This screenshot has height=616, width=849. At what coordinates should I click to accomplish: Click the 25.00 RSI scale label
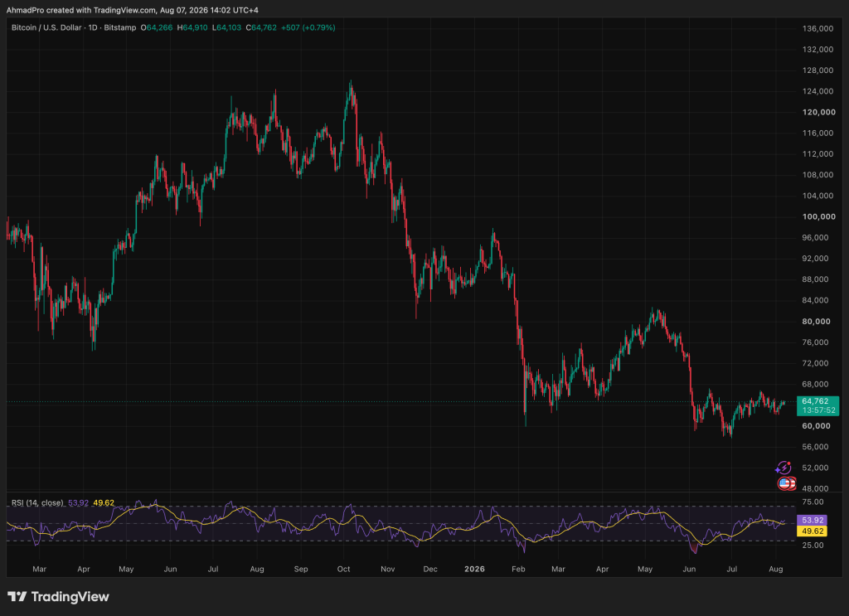[x=813, y=545]
